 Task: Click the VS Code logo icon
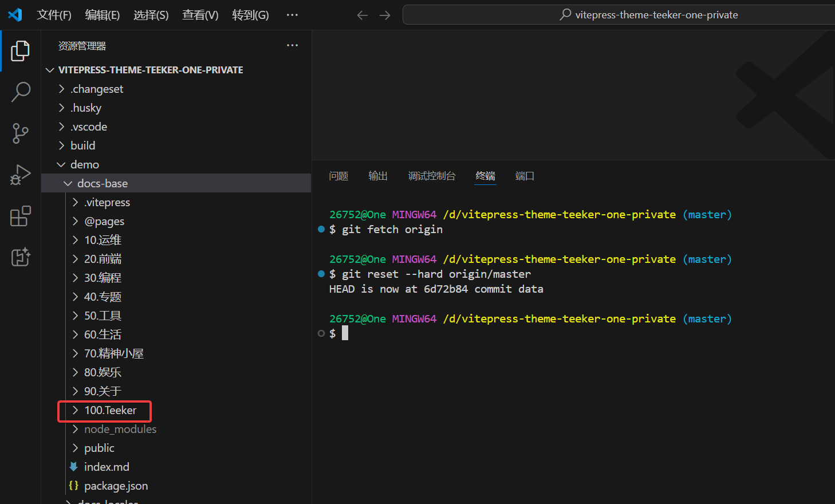coord(15,15)
